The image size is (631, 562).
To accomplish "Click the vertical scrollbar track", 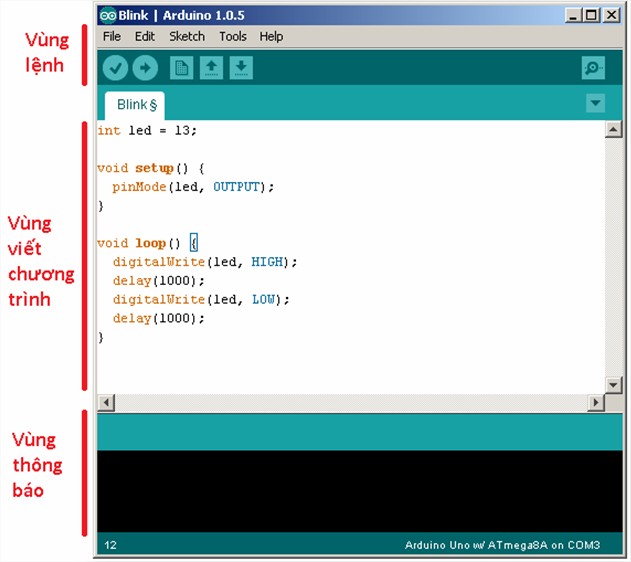I will [x=613, y=257].
